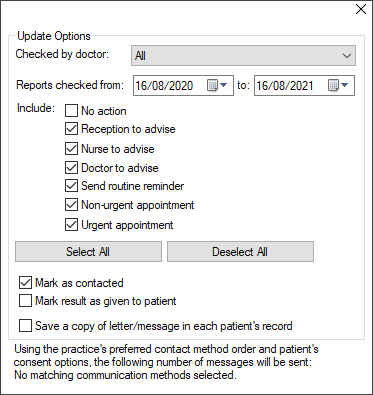This screenshot has width=373, height=395.
Task: Click the Deselect All button
Action: click(240, 252)
